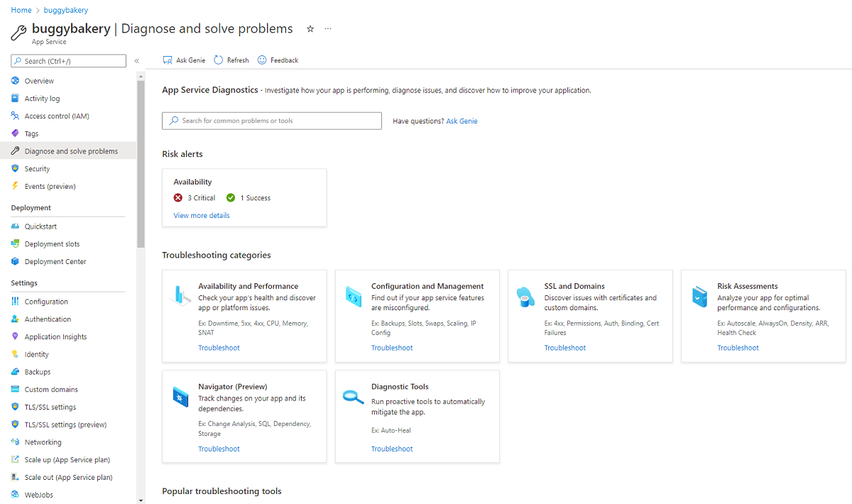Click the Availability and Performance category icon

[x=180, y=295]
